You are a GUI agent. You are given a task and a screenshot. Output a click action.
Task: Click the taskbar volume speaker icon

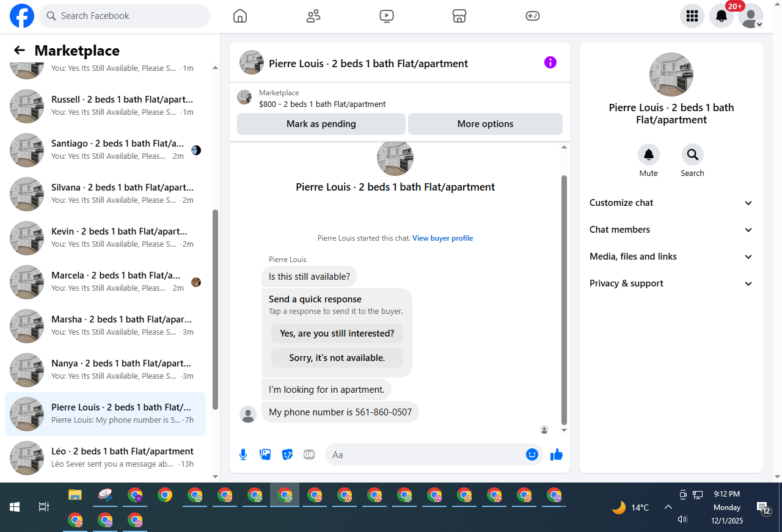click(683, 519)
